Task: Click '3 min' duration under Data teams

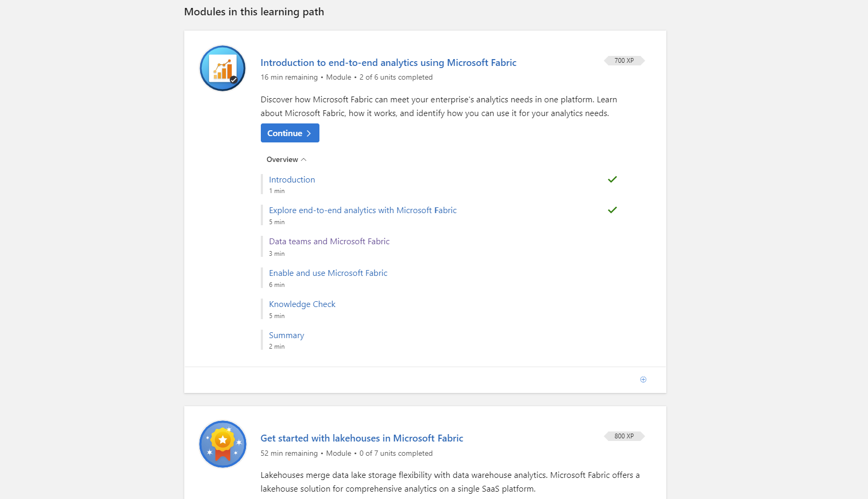Action: tap(277, 254)
